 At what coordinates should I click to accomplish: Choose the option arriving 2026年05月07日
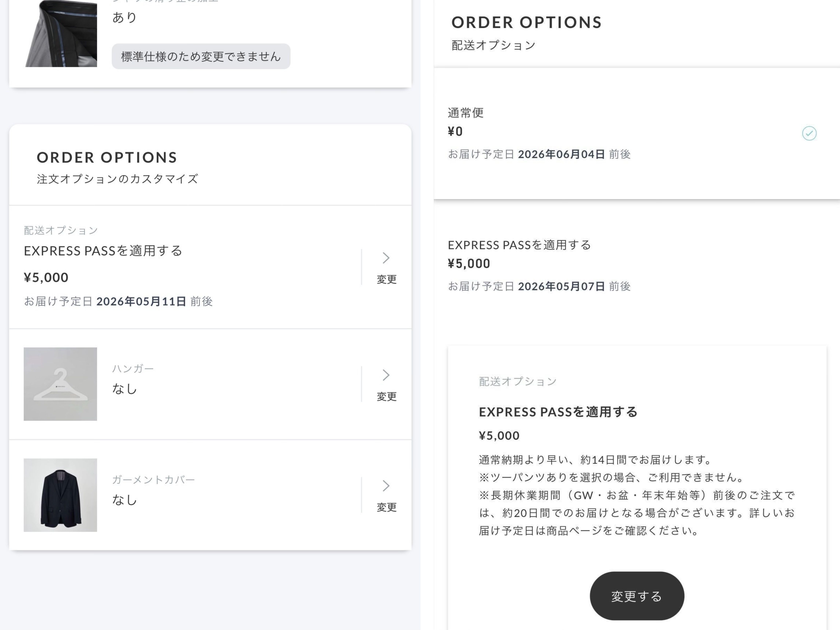(539, 286)
